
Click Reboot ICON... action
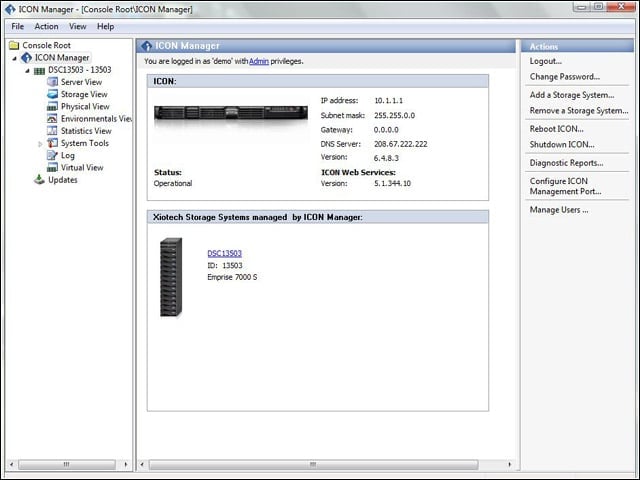(556, 129)
